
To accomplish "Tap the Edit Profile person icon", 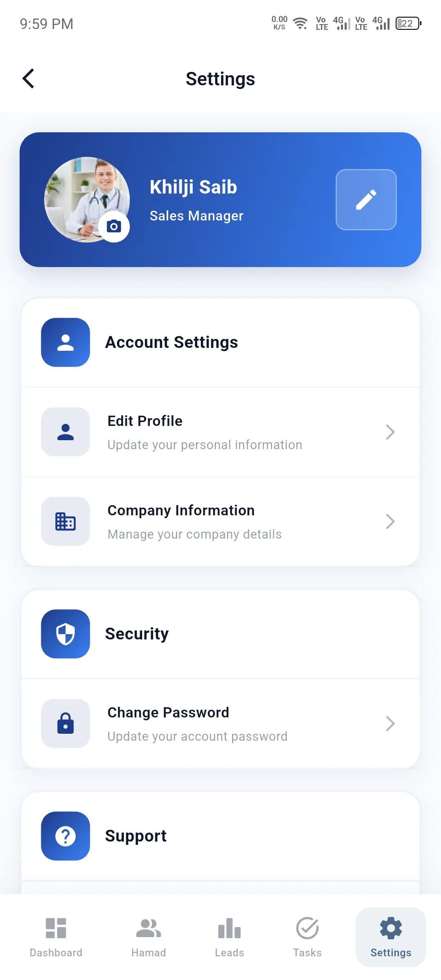I will click(x=65, y=432).
